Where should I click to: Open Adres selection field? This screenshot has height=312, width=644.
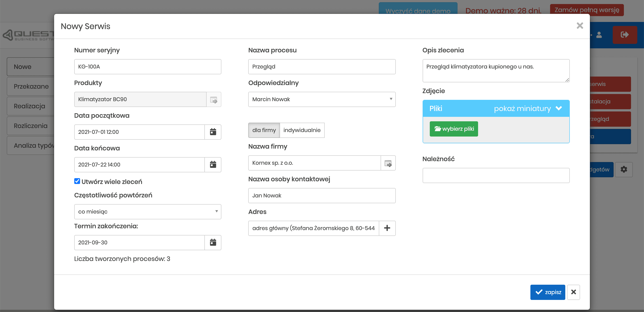click(x=314, y=228)
